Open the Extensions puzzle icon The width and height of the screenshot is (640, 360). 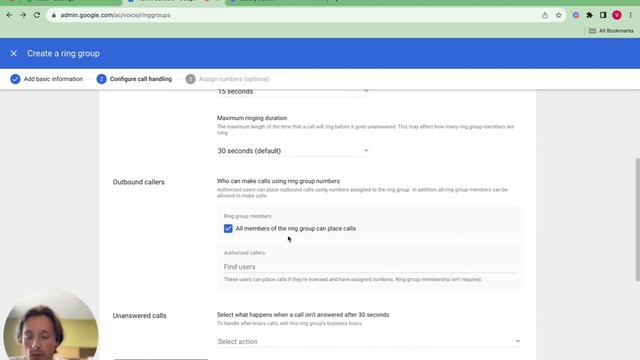pyautogui.click(x=589, y=16)
